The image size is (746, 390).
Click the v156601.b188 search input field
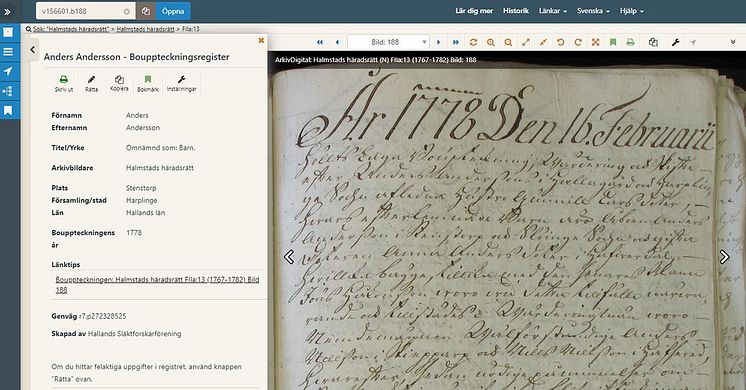point(86,11)
